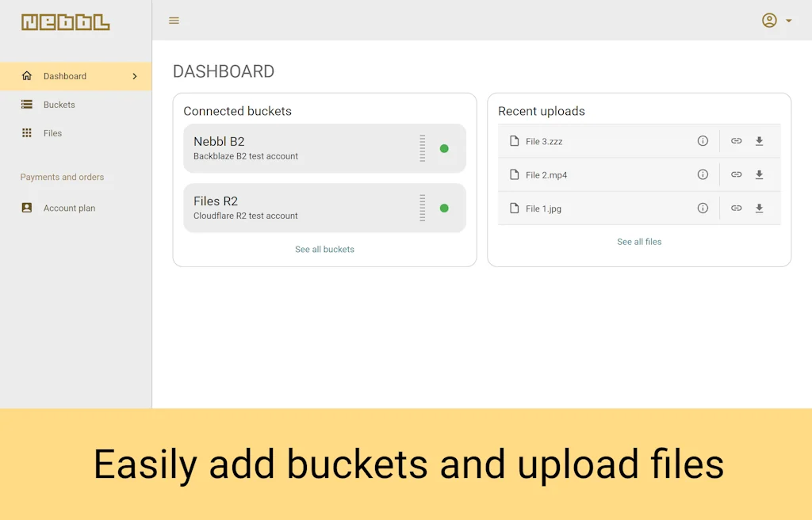The width and height of the screenshot is (812, 520).
Task: Download File 2.mp4
Action: tap(759, 174)
